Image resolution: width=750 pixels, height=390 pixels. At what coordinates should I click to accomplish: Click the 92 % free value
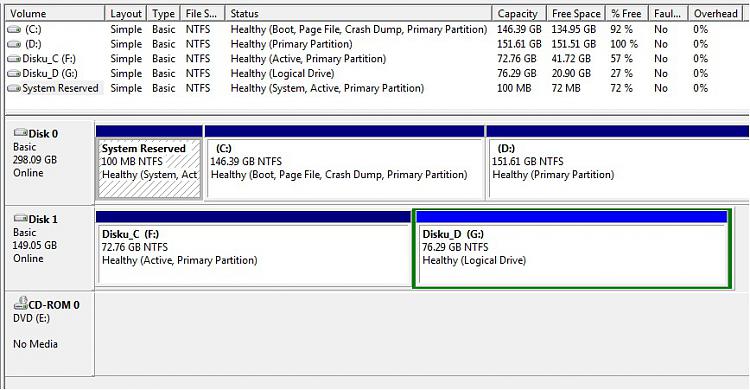(621, 30)
